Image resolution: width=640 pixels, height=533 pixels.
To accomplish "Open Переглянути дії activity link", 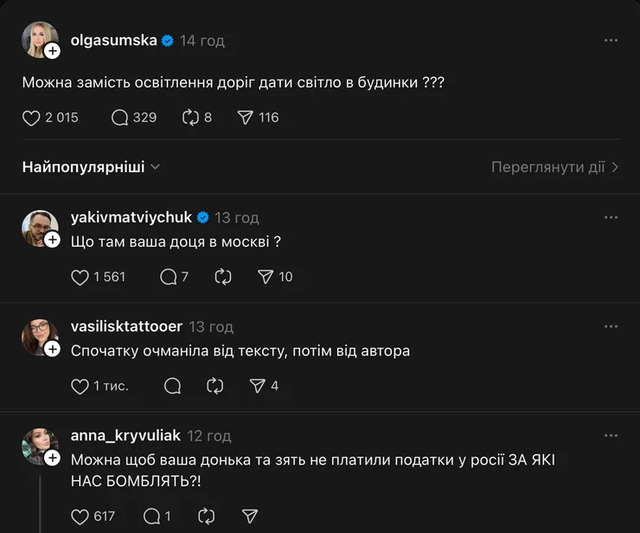I will (x=555, y=167).
